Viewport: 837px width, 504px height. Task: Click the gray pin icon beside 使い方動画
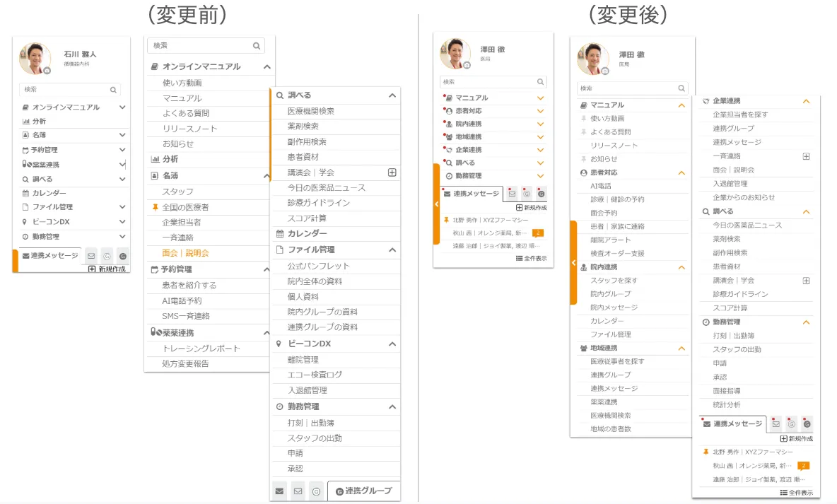click(x=583, y=119)
